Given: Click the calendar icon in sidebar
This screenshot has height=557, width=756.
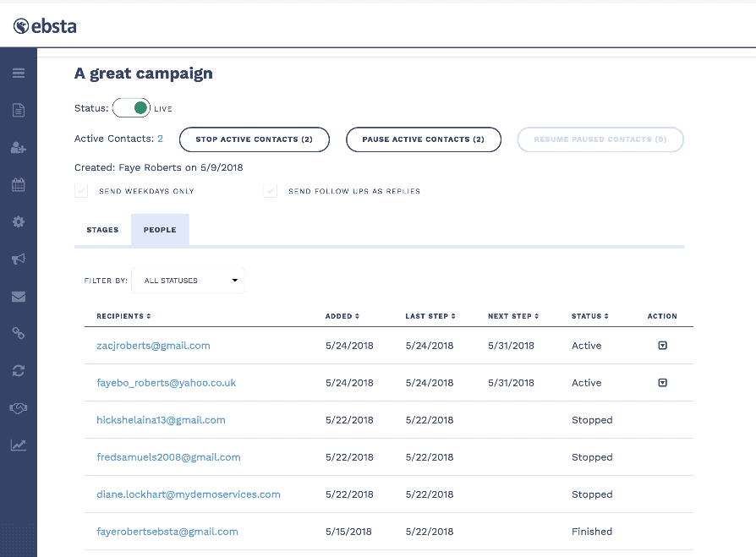Looking at the screenshot, I should pos(19,184).
